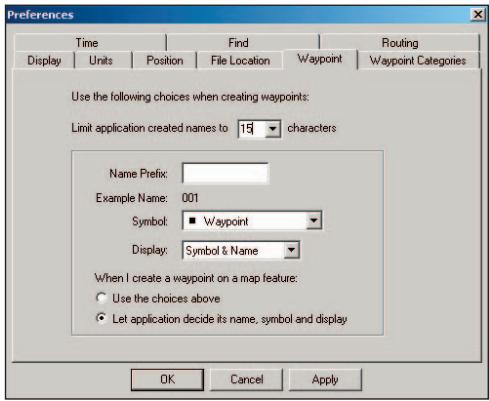The image size is (489, 401).
Task: Select 'Let application decide' radio button
Action: pyautogui.click(x=101, y=318)
